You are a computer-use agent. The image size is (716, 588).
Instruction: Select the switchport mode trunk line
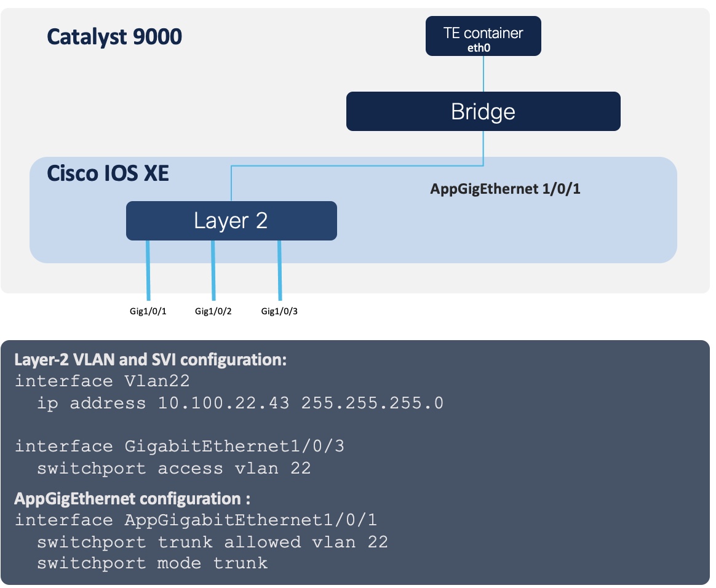point(152,563)
